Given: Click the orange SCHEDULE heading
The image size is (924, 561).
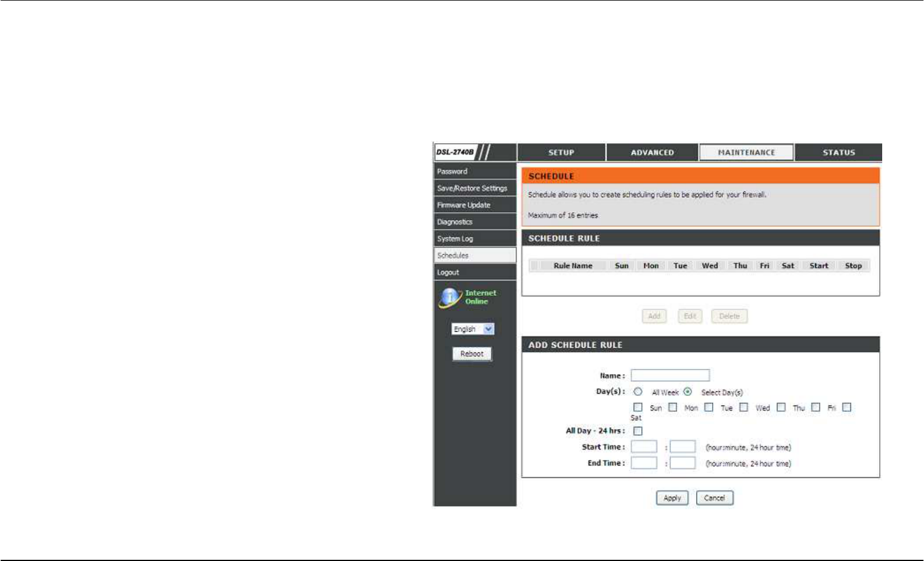Looking at the screenshot, I should 551,176.
